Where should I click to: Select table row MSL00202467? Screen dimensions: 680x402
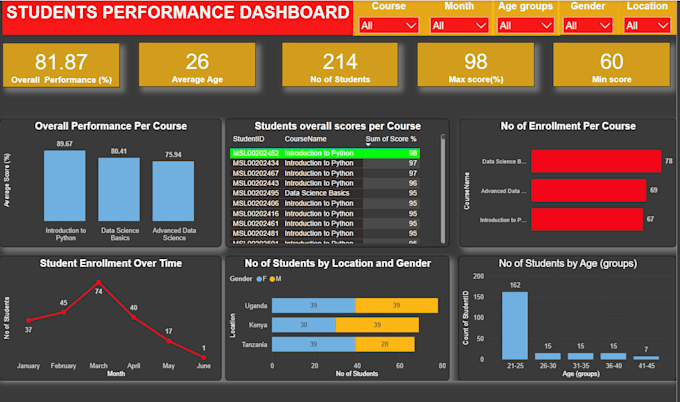coord(325,173)
